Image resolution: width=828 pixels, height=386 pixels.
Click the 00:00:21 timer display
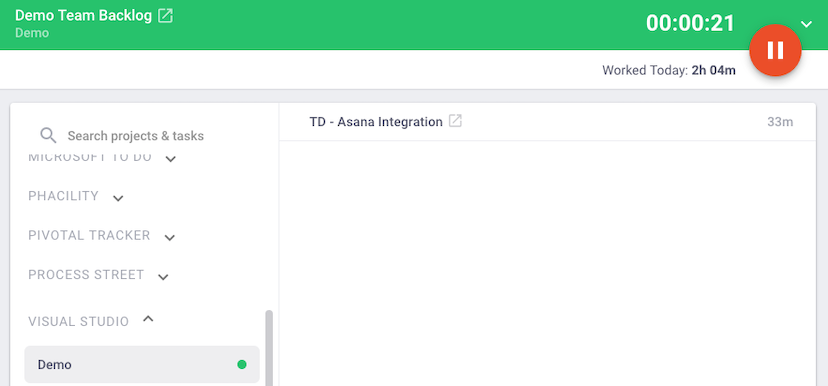point(690,23)
